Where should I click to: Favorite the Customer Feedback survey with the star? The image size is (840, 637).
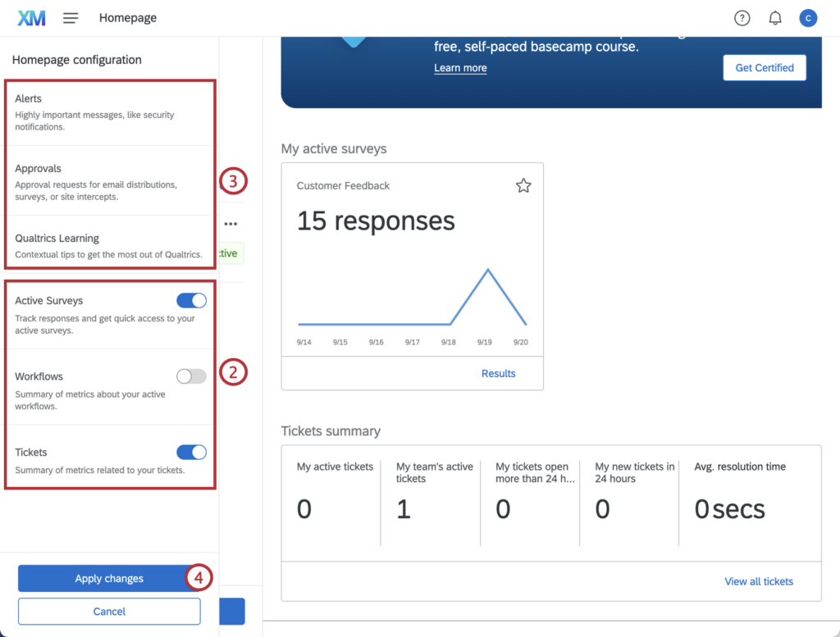[523, 185]
